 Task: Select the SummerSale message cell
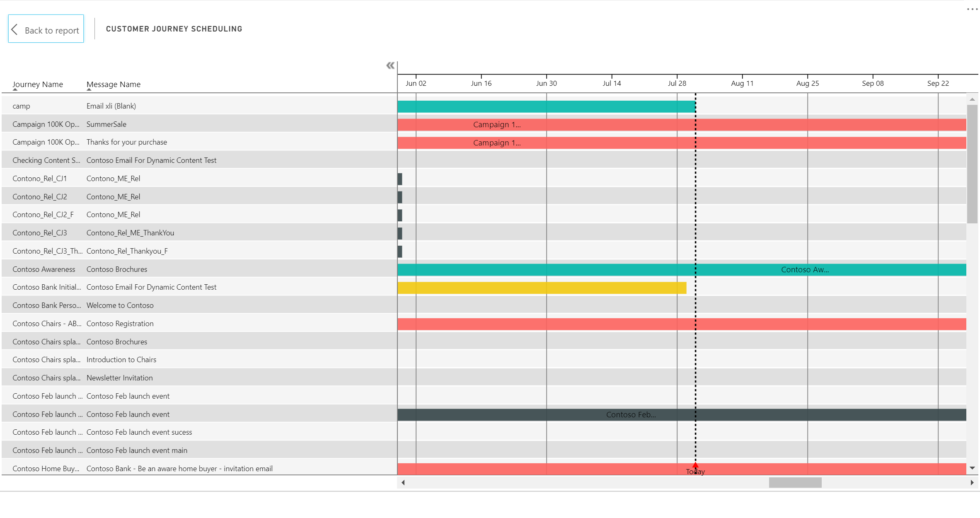[106, 124]
